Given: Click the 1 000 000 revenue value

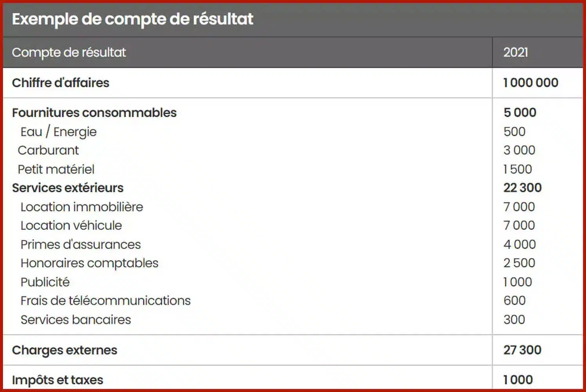Looking at the screenshot, I should [x=531, y=83].
